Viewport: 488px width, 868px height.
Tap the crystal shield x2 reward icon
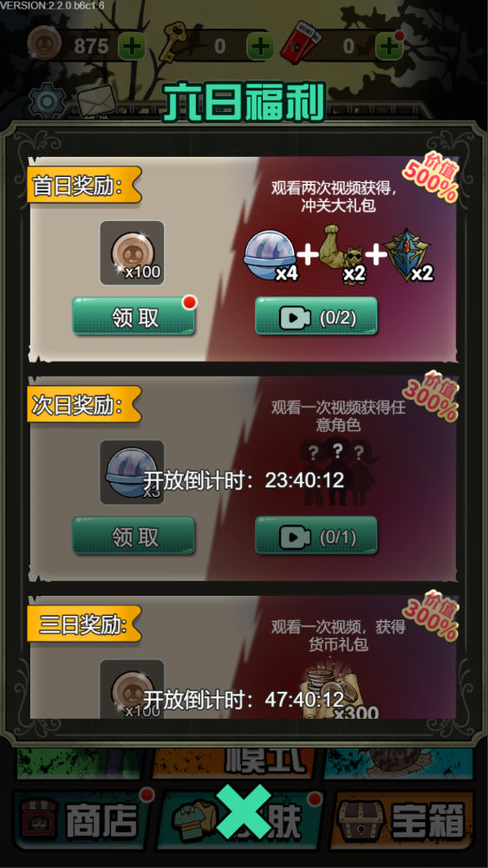408,255
